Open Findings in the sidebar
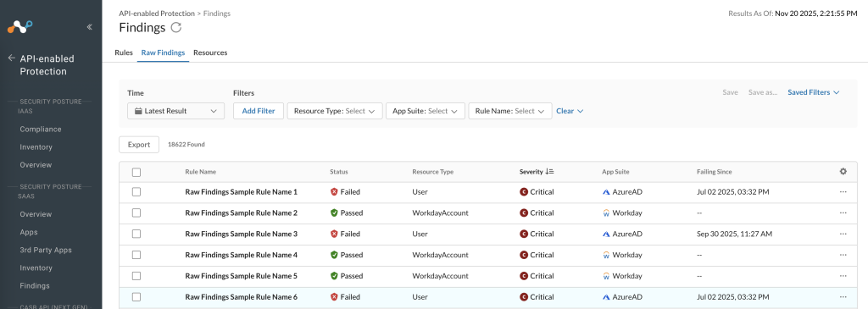 35,286
